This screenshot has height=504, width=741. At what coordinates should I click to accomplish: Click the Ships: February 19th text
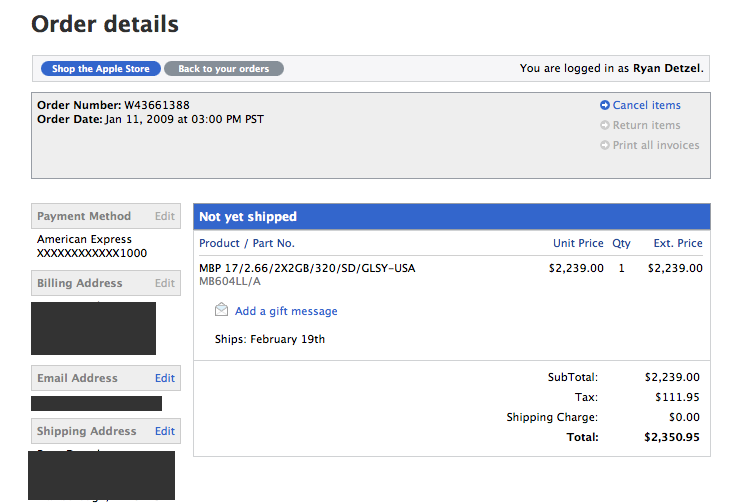(x=270, y=339)
